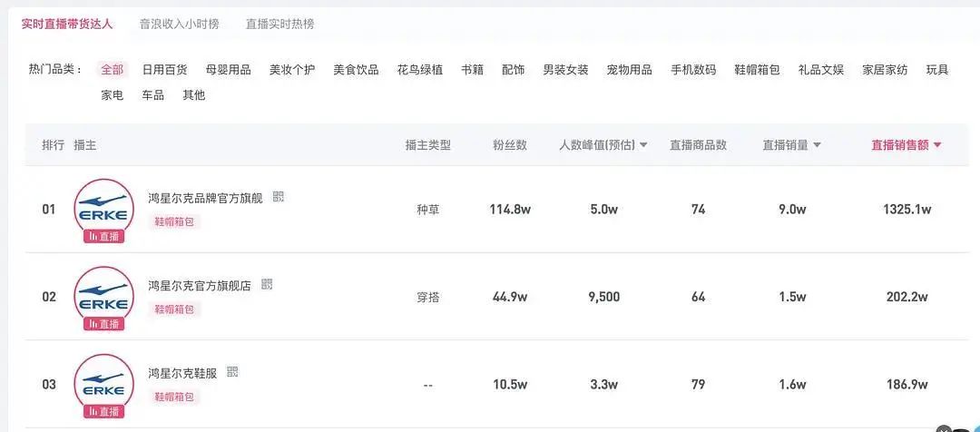Screen dimensions: 980x432
Task: Sort by 人数峰值(预估) dropdown arrow
Action: 643,145
